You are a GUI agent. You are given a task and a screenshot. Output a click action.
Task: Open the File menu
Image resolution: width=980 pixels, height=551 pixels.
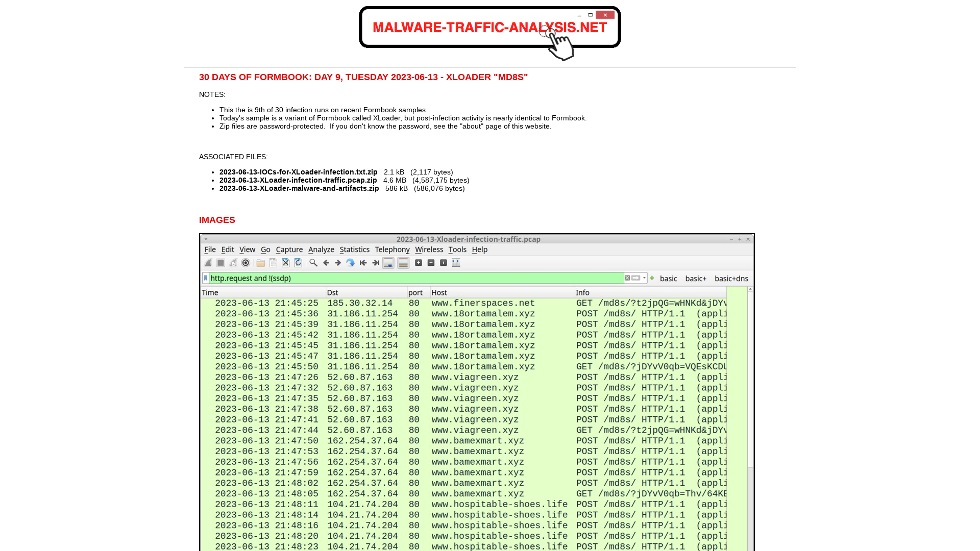pos(210,249)
